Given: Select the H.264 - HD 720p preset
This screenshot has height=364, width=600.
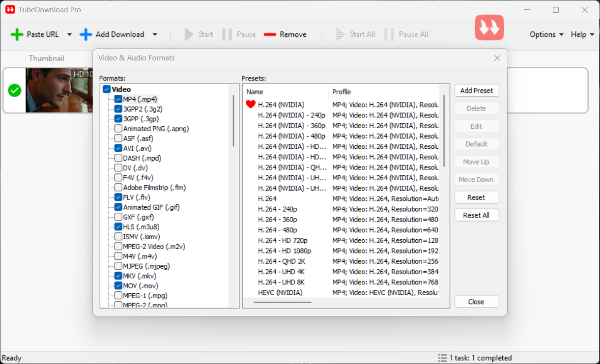Looking at the screenshot, I should (283, 240).
